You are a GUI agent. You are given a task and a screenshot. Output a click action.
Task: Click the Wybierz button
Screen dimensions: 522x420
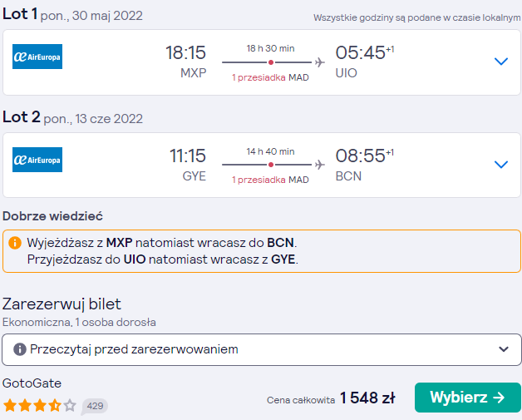click(468, 398)
